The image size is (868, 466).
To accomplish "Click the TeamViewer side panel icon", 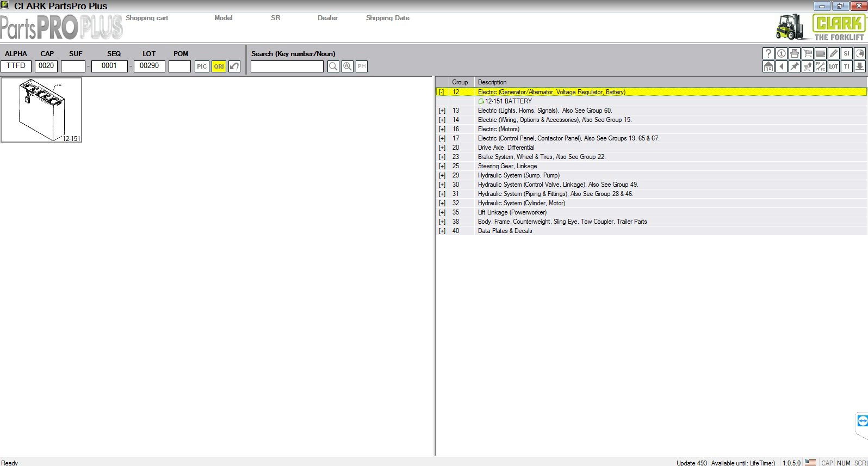I will click(862, 421).
